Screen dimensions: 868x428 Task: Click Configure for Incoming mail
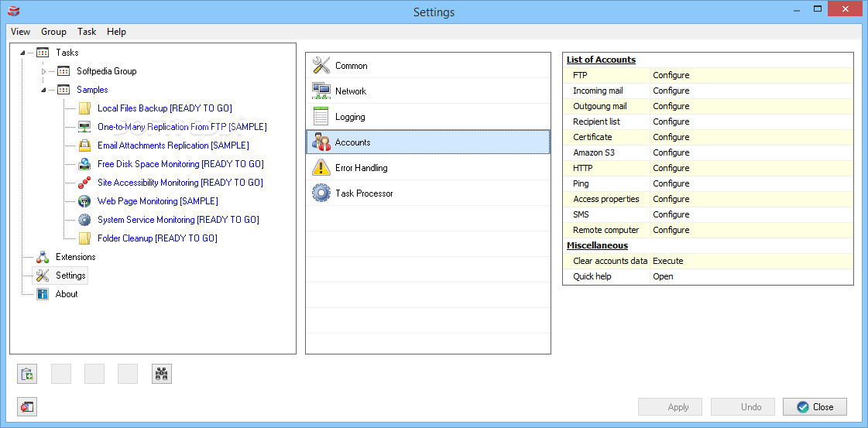pyautogui.click(x=671, y=91)
